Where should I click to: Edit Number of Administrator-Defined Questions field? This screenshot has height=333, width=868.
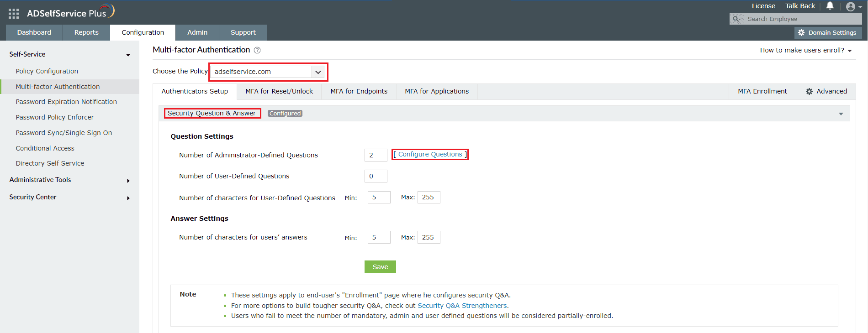click(376, 155)
